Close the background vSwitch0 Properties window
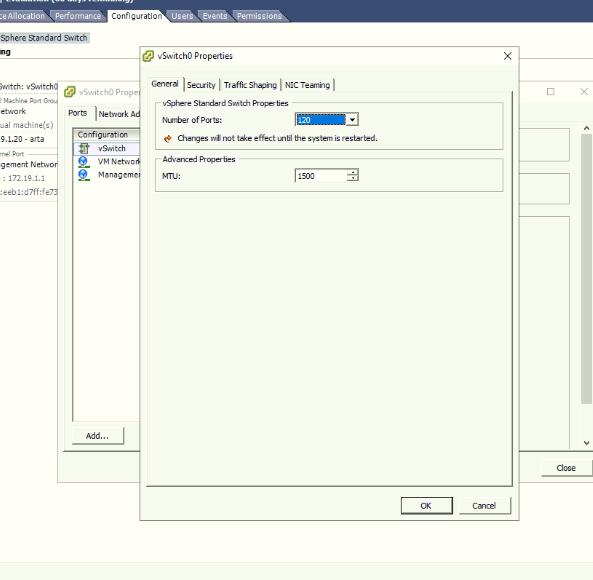The image size is (593, 580). 584,91
